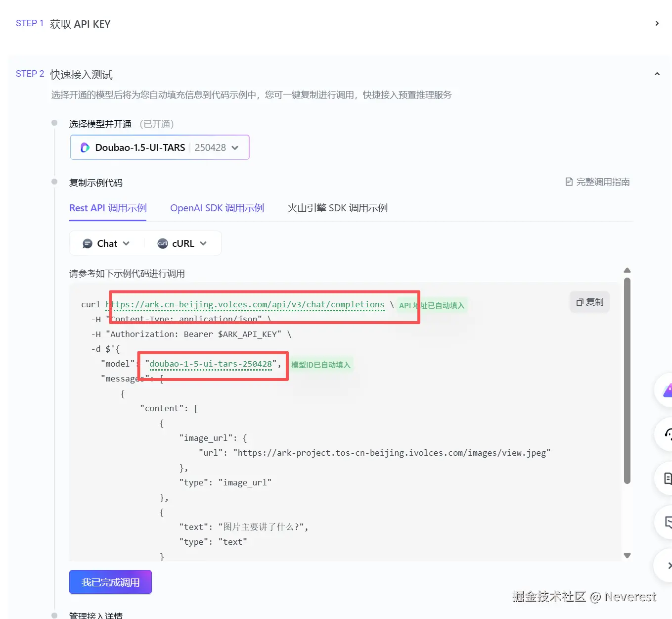This screenshot has height=619, width=672.
Task: Click the 图片主要讲了什么? text value
Action: 261,527
